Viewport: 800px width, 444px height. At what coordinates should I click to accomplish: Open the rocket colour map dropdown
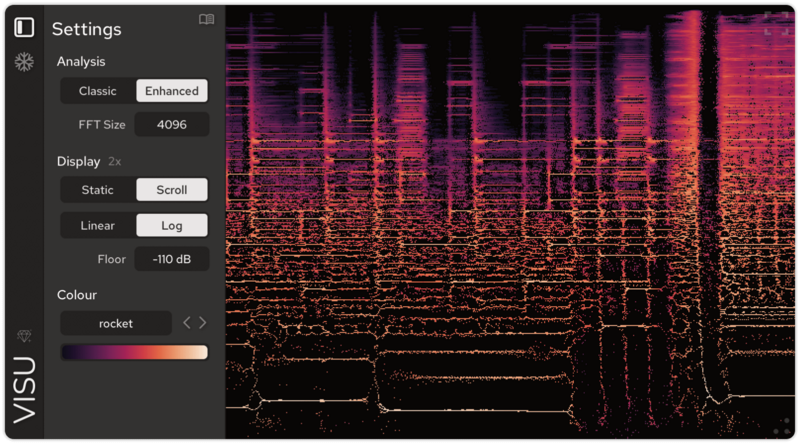pos(116,323)
